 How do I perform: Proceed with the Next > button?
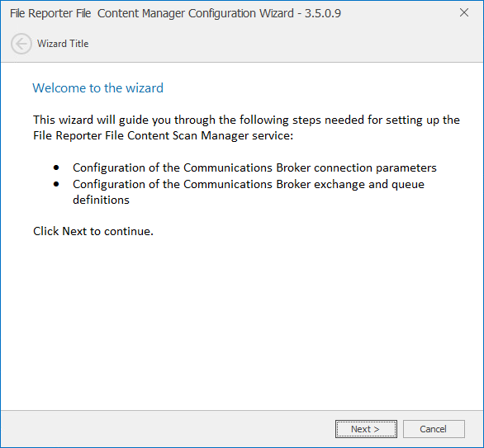pos(366,429)
